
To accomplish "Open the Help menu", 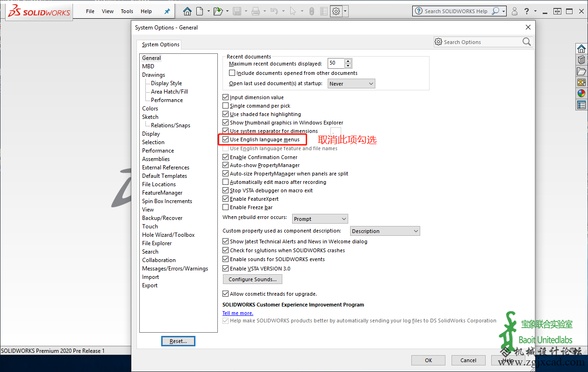I will [146, 11].
